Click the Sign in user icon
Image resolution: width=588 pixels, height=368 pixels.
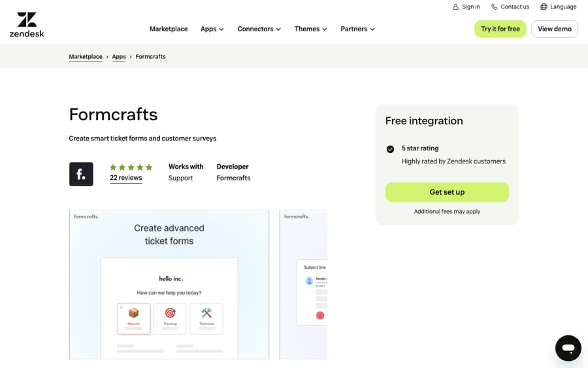pos(455,7)
